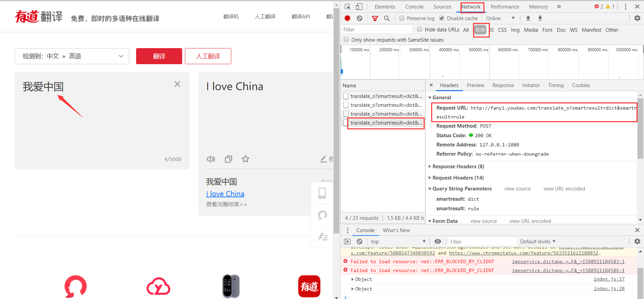Screen dimensions: 644x299
Task: Clear the source text X icon
Action: pos(177,84)
